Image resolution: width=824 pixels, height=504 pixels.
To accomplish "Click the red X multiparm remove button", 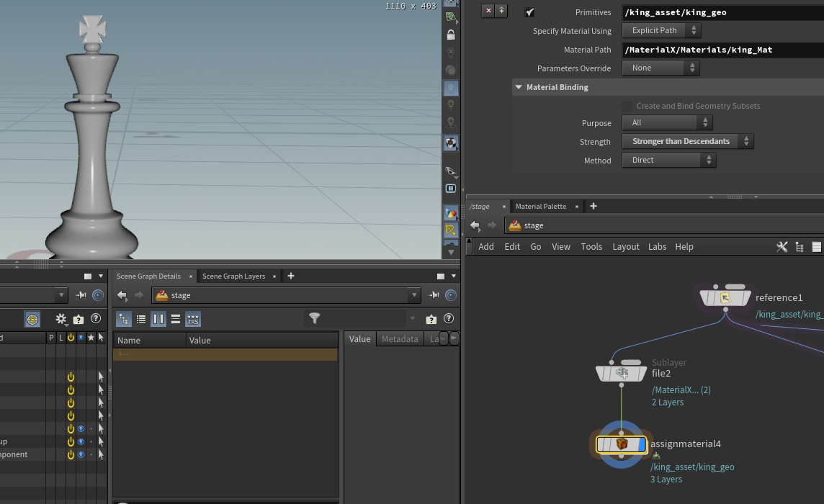I will 488,11.
